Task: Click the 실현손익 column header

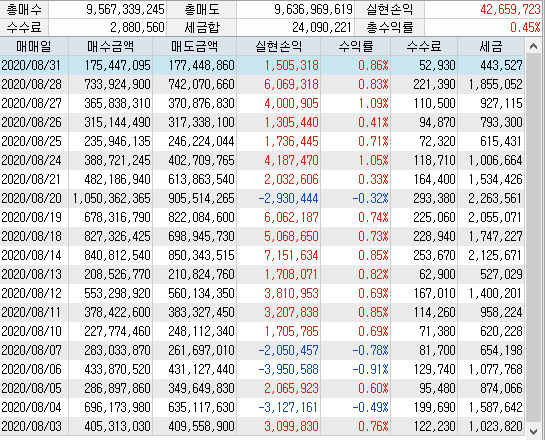Action: tap(279, 46)
